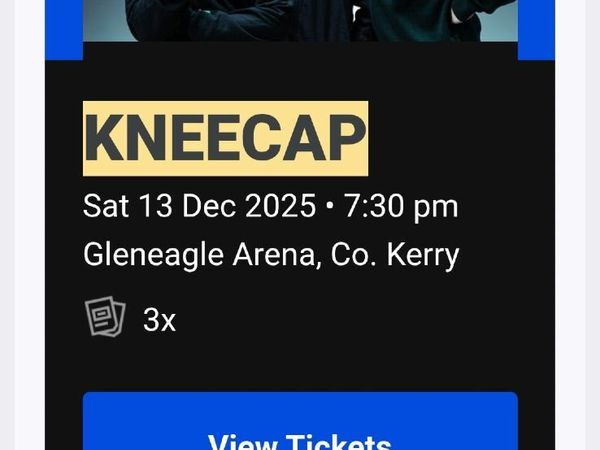Click the word Sat in the date
Image resolution: width=600 pixels, height=450 pixels.
pos(106,206)
